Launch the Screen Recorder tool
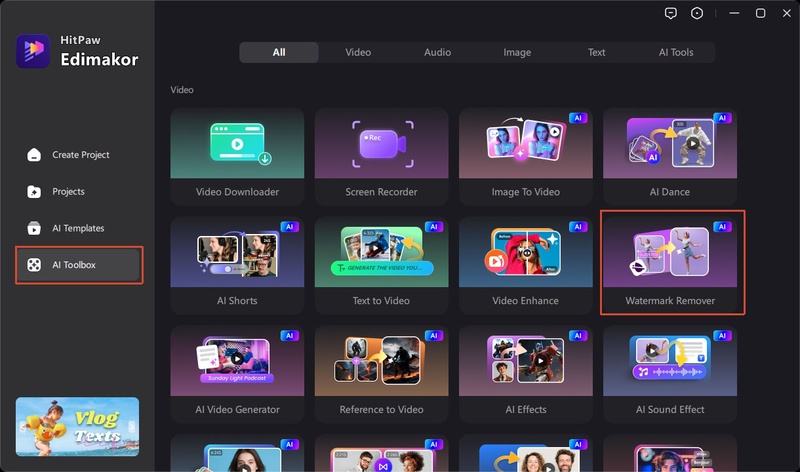This screenshot has width=800, height=472. coord(381,157)
